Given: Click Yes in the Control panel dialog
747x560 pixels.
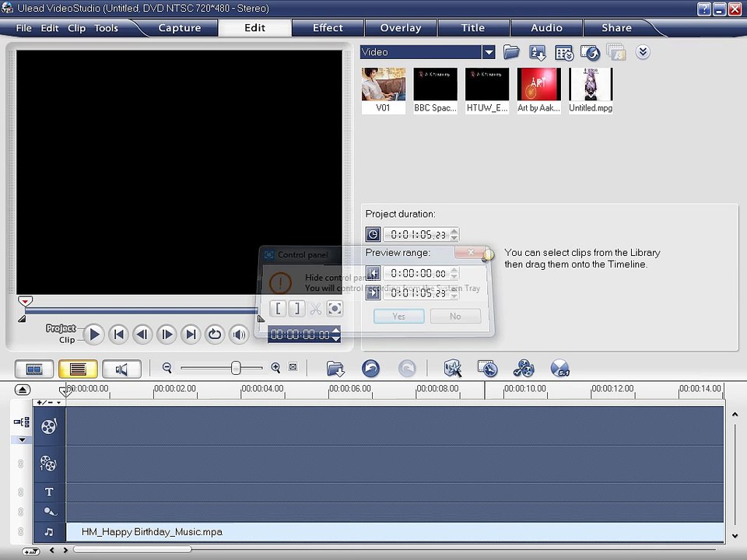Looking at the screenshot, I should click(398, 317).
